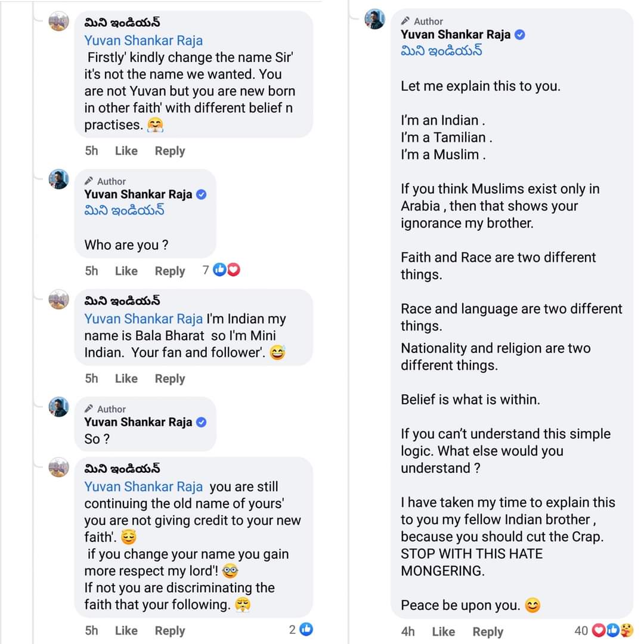Image resolution: width=644 pixels, height=644 pixels.
Task: Like the 'Bala Bharat' comment
Action: click(x=126, y=378)
